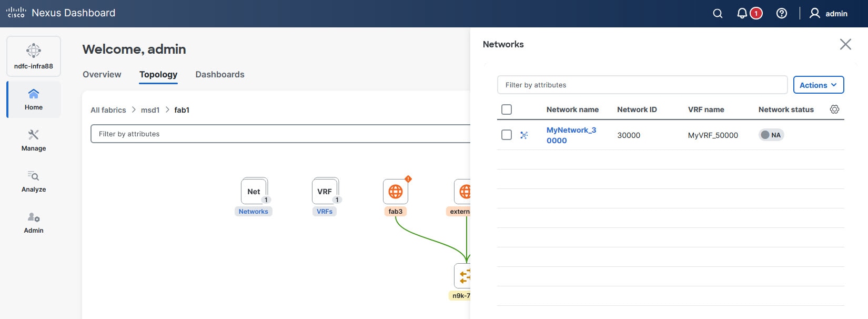Viewport: 868px width, 319px height.
Task: Open the help question mark icon
Action: coord(782,14)
